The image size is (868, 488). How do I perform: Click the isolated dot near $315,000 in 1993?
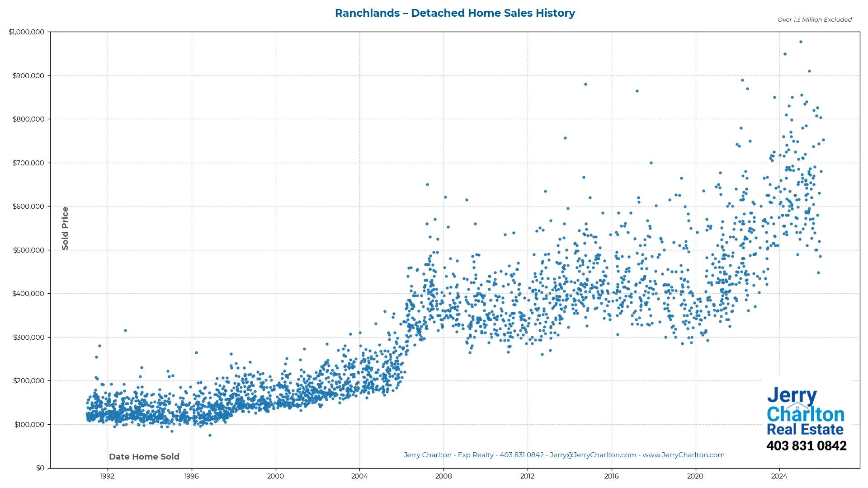[125, 331]
